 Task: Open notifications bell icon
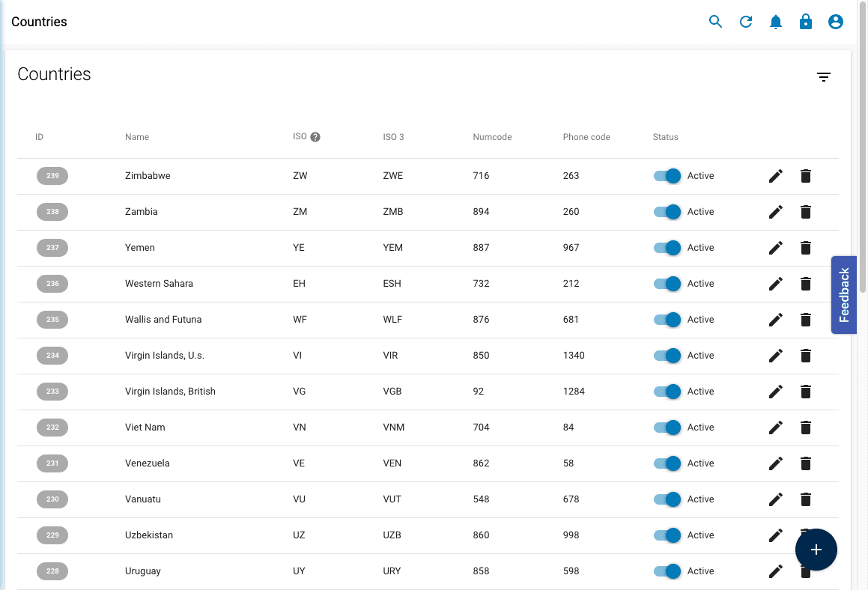tap(776, 22)
